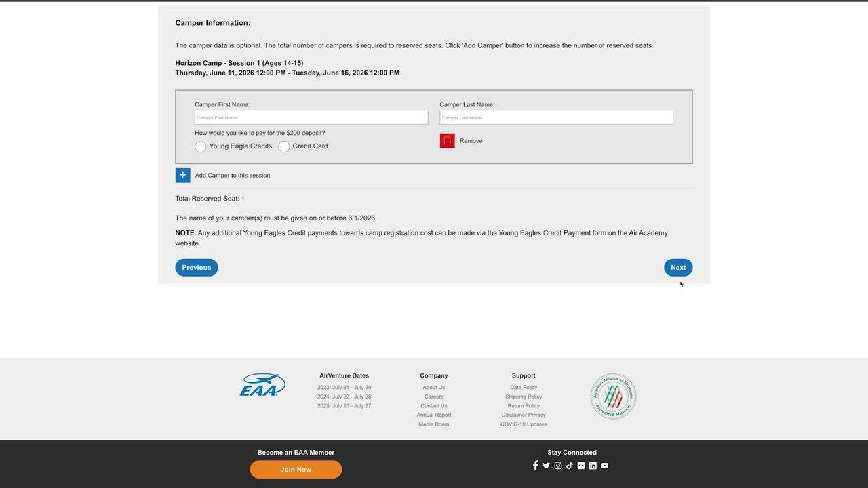Open the About Us footer link

point(434,388)
